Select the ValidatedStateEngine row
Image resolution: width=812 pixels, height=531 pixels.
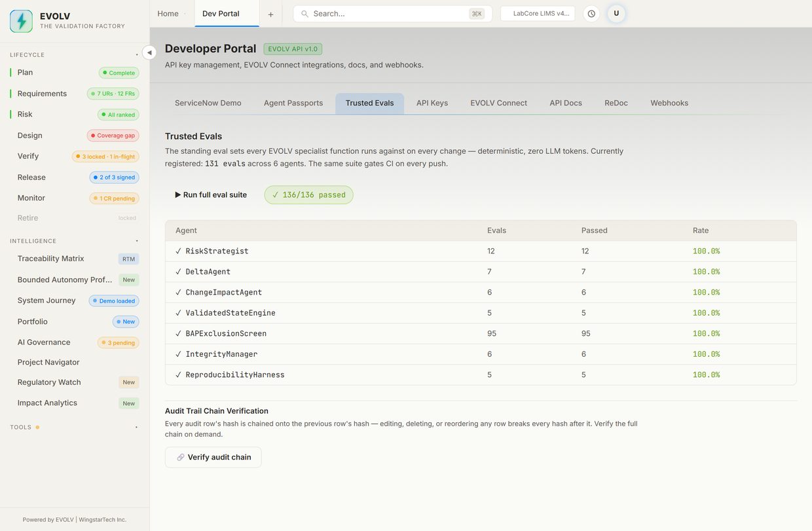(481, 313)
